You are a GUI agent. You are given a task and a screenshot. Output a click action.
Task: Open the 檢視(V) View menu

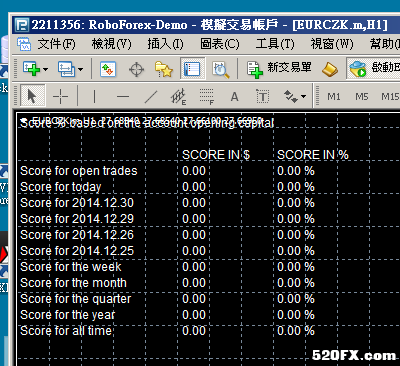(111, 44)
